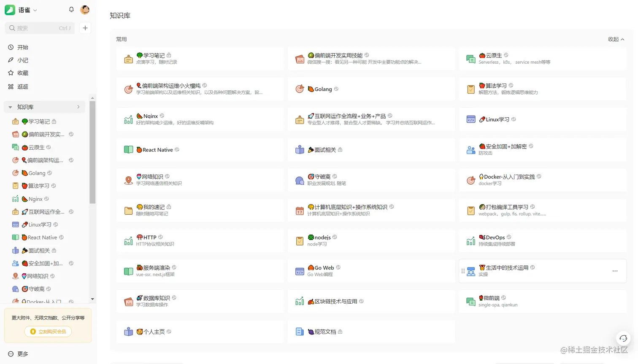The height and width of the screenshot is (364, 638).
Task: Click the 知识库 page heading
Action: pos(120,16)
